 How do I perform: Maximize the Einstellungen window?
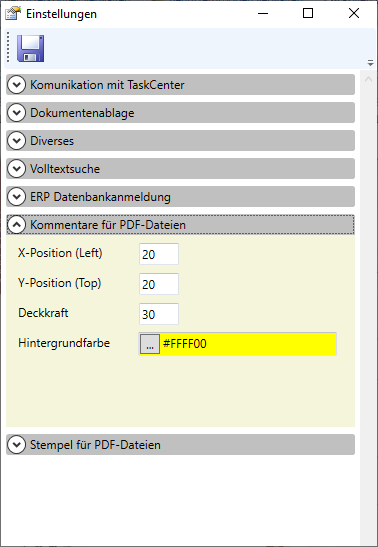tap(308, 13)
